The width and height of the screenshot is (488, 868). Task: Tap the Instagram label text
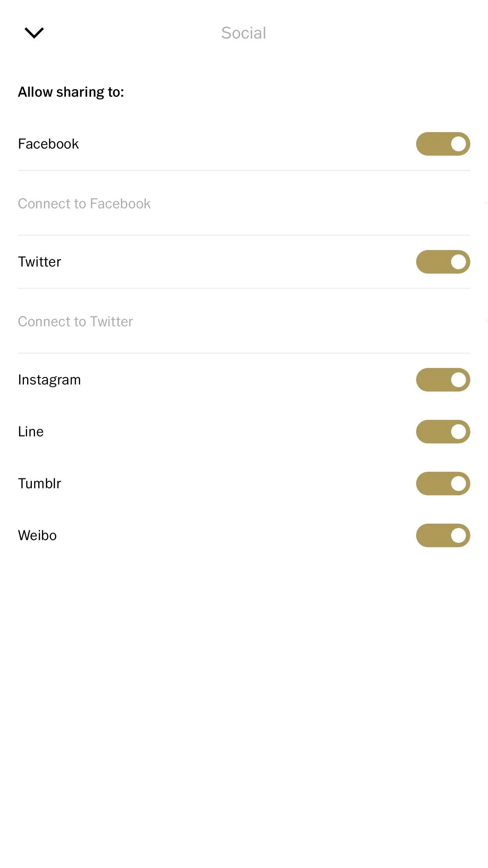pos(50,380)
